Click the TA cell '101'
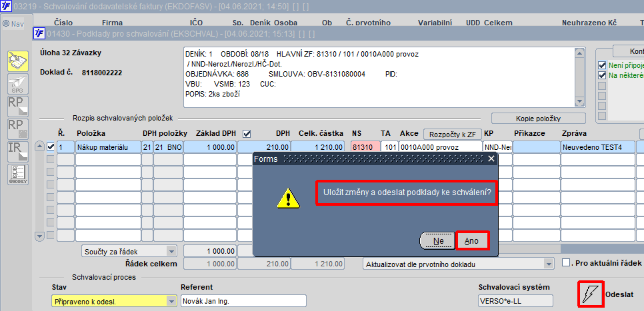 coord(389,147)
